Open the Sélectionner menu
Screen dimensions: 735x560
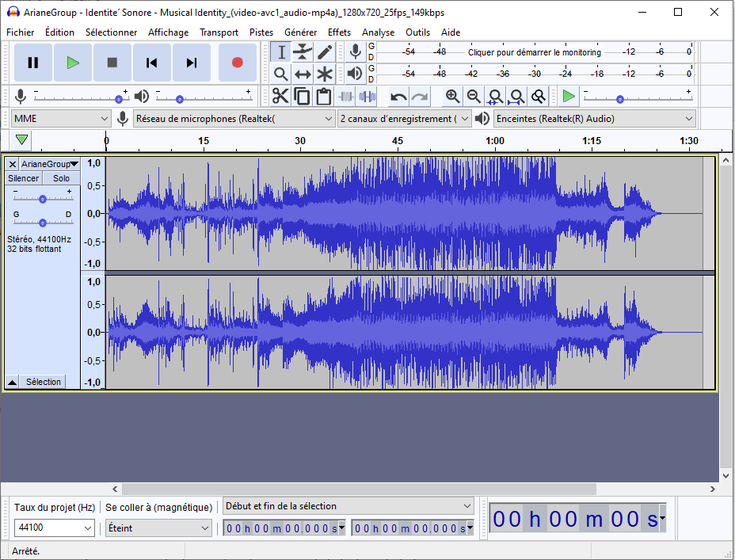click(x=111, y=32)
